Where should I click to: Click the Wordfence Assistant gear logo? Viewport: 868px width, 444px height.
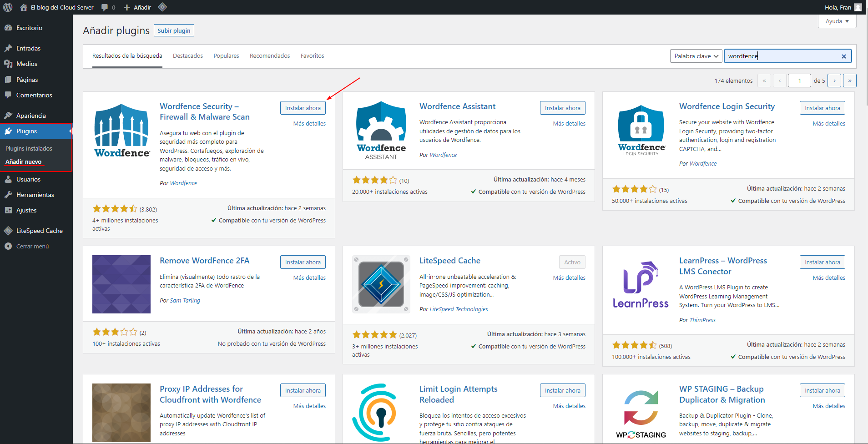pyautogui.click(x=381, y=130)
